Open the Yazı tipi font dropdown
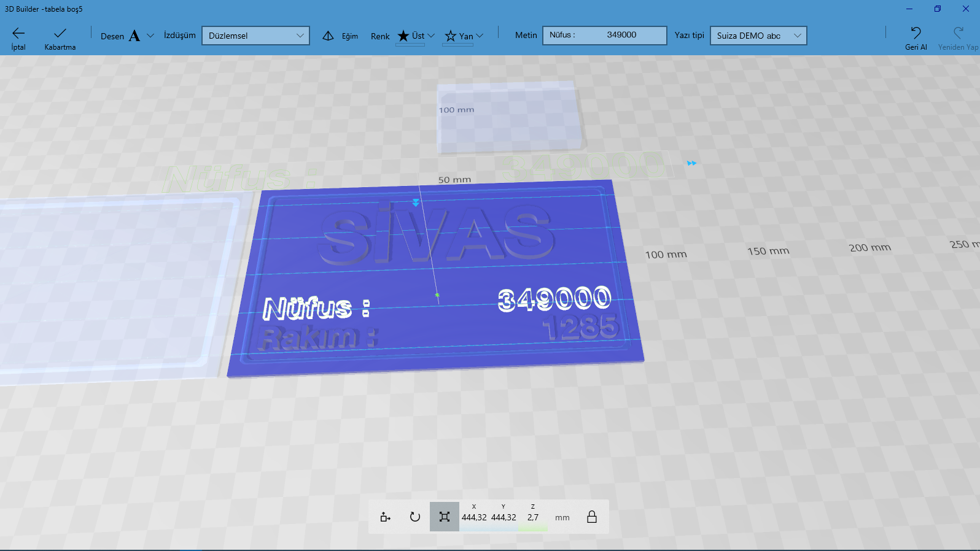980x551 pixels. click(758, 36)
